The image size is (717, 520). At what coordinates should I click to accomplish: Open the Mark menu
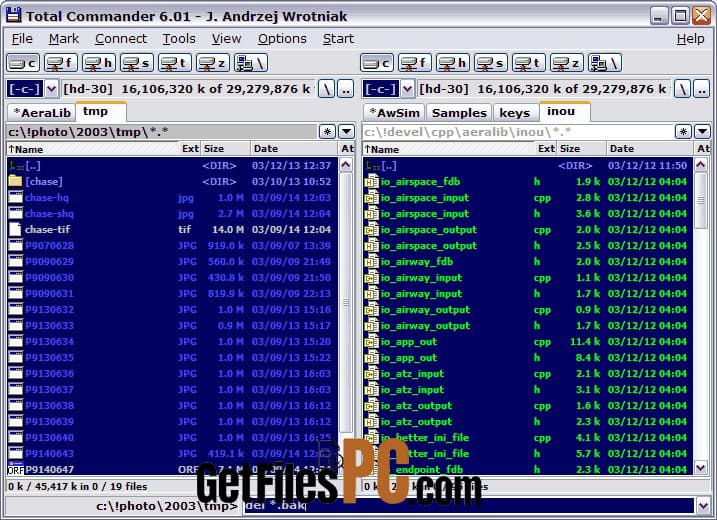click(x=64, y=39)
